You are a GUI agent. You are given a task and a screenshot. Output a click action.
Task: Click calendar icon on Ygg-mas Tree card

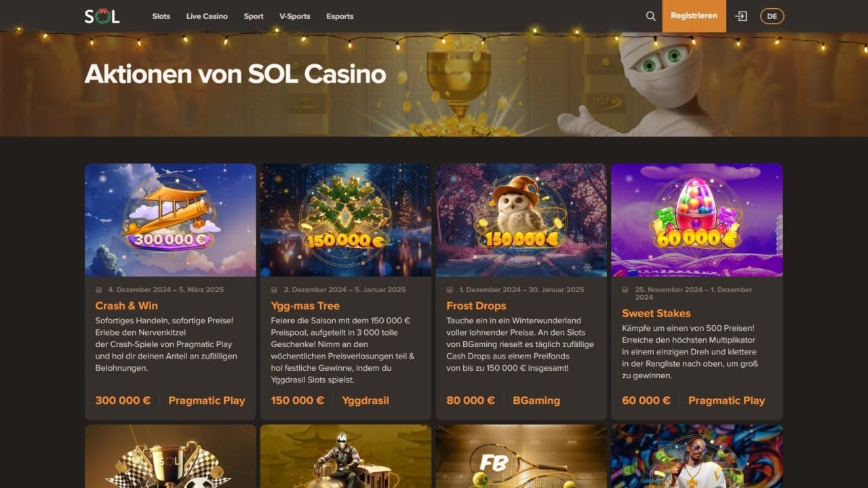click(x=274, y=290)
